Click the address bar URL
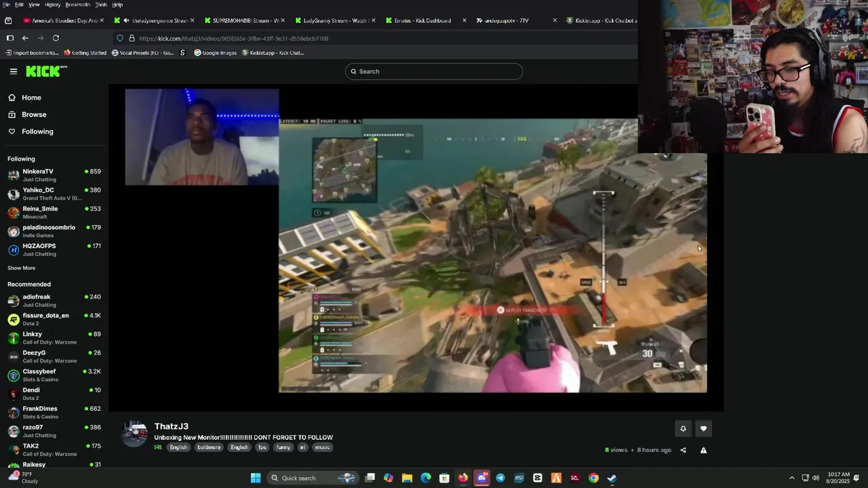 click(x=233, y=39)
